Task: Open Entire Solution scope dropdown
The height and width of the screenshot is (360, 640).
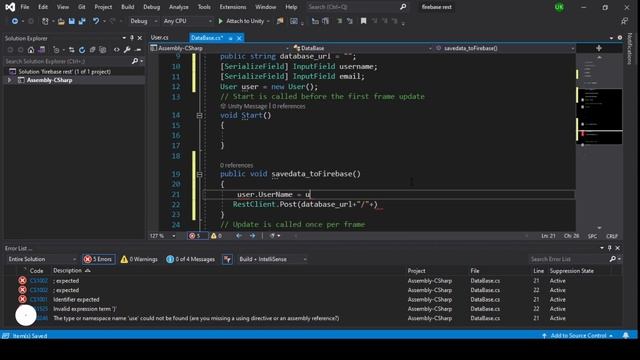Action: coord(42,259)
